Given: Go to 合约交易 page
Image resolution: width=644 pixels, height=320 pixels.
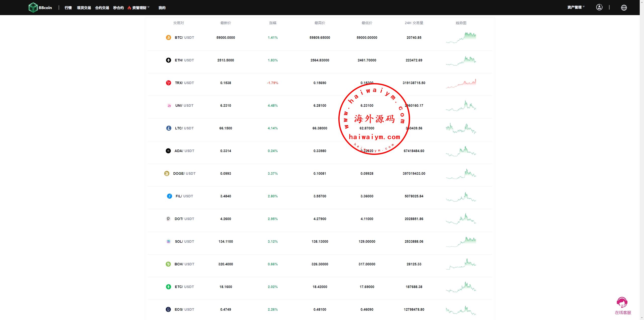Looking at the screenshot, I should [x=102, y=8].
